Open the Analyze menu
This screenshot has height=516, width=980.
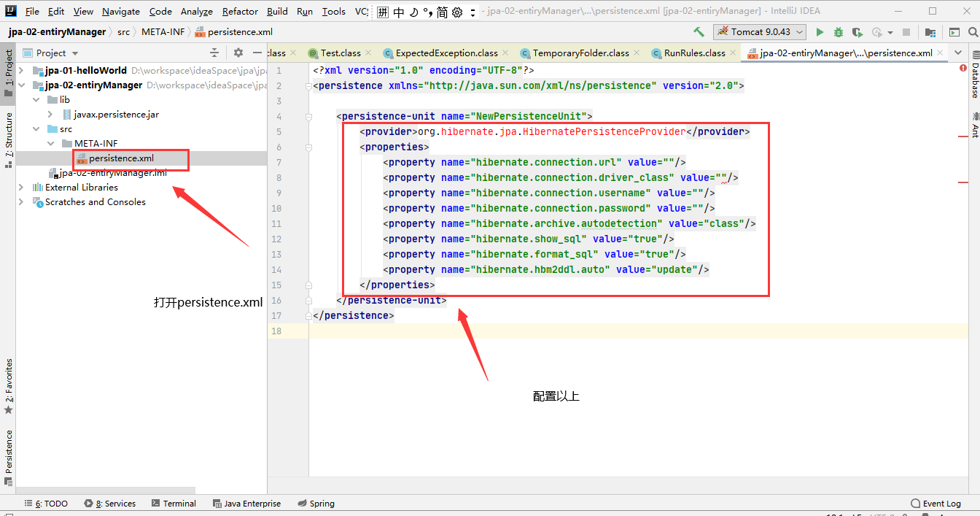click(x=197, y=12)
